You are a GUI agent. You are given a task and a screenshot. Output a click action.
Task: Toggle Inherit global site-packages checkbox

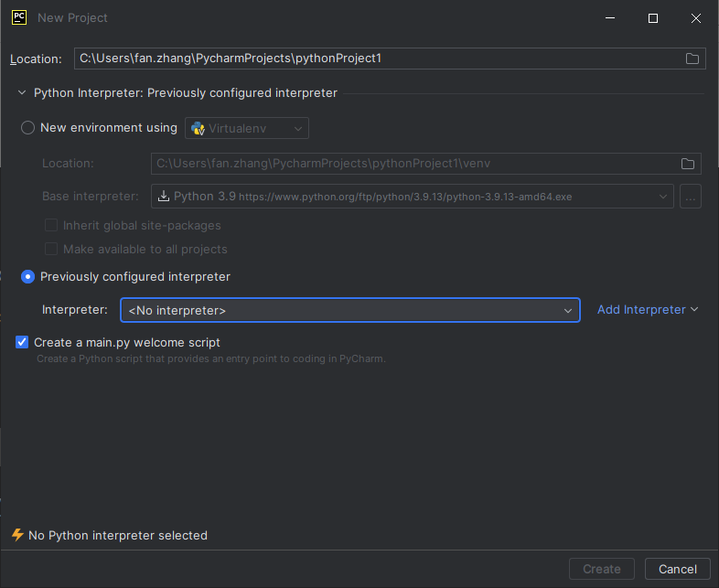click(51, 225)
